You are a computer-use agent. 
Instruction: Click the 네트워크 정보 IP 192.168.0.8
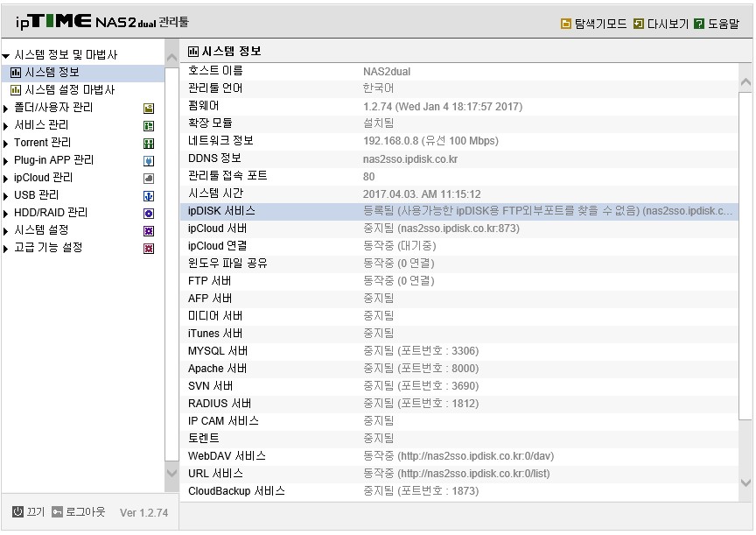(430, 141)
